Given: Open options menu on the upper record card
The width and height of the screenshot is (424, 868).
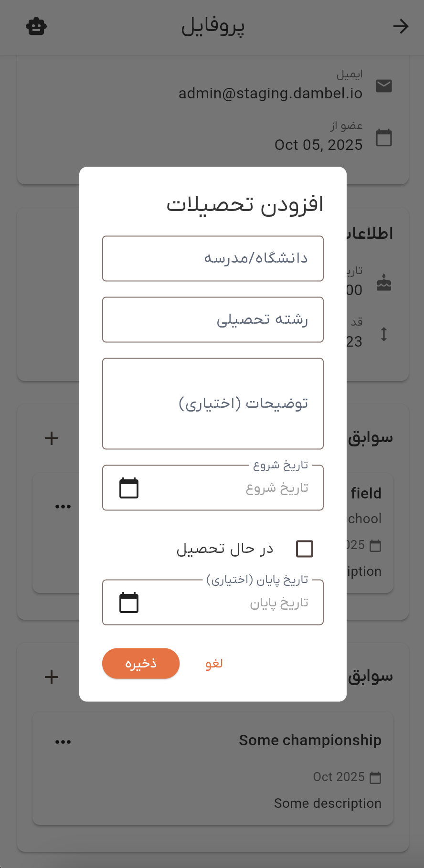Looking at the screenshot, I should [63, 505].
